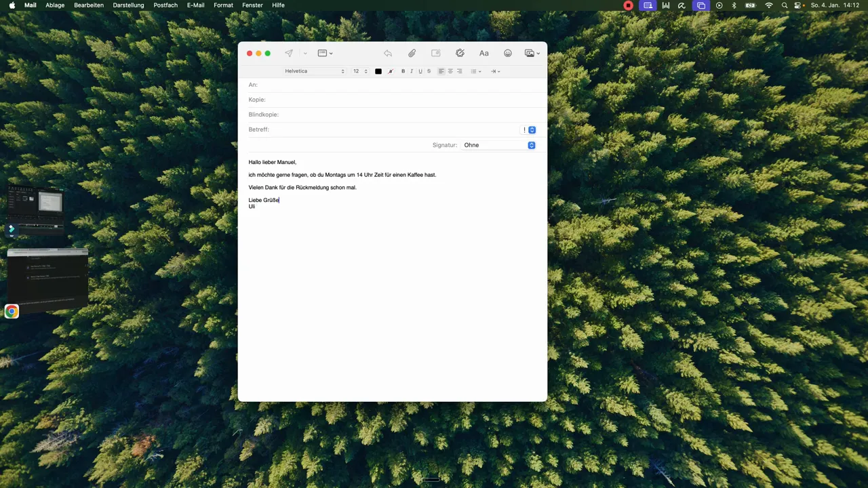Screen dimensions: 868x488
Task: Click the undo arrow icon
Action: coord(387,53)
